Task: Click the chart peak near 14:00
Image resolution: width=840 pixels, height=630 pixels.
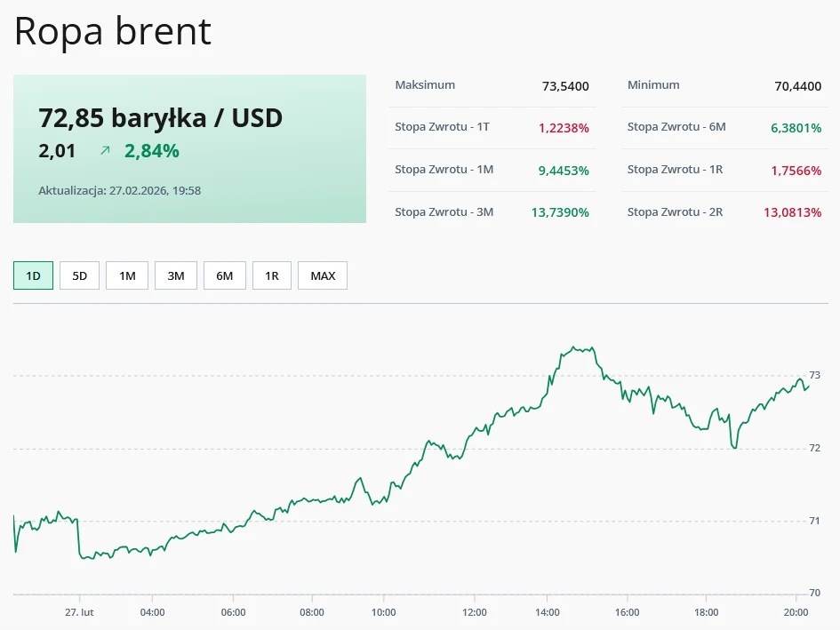Action: (x=573, y=347)
